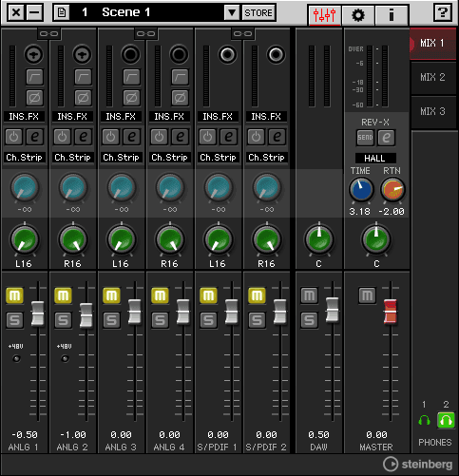
Task: Solo the ANLG 3 channel
Action: click(111, 320)
